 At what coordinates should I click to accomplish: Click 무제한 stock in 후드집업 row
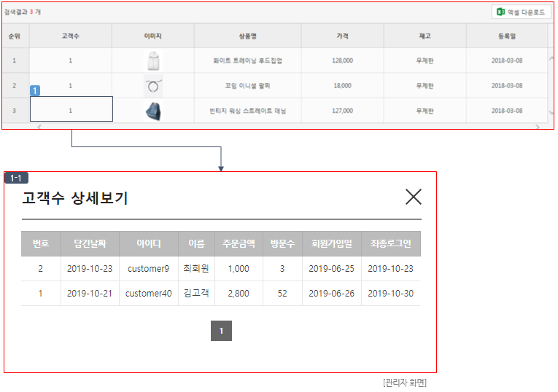tap(425, 60)
